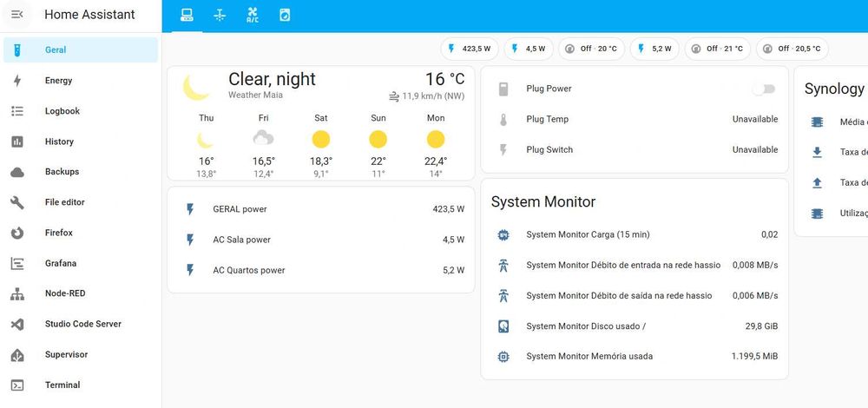Click the Grafana icon in the sidebar
The image size is (868, 408).
(17, 263)
